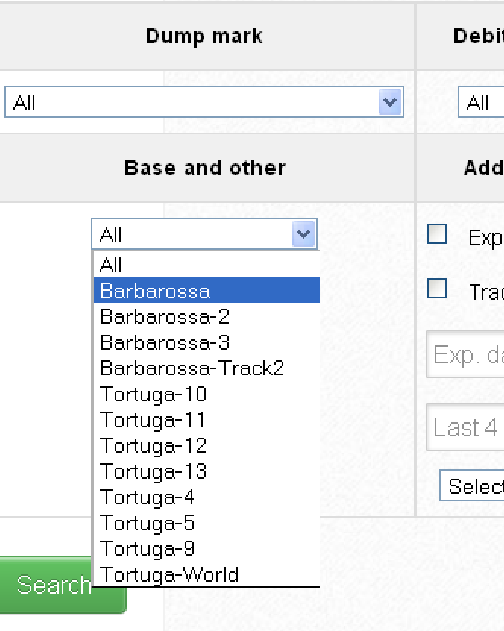This screenshot has height=631, width=504.
Task: Select Tortuga-9 entry
Action: pyautogui.click(x=207, y=548)
